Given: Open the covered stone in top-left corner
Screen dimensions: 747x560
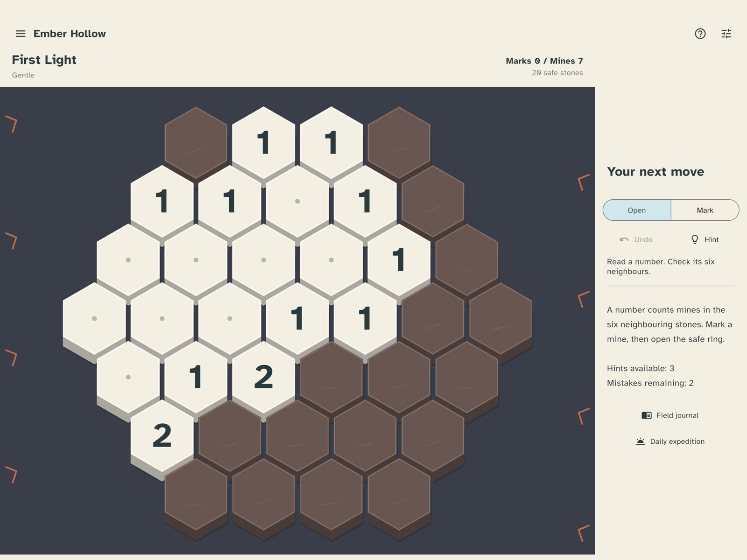Looking at the screenshot, I should tap(196, 142).
